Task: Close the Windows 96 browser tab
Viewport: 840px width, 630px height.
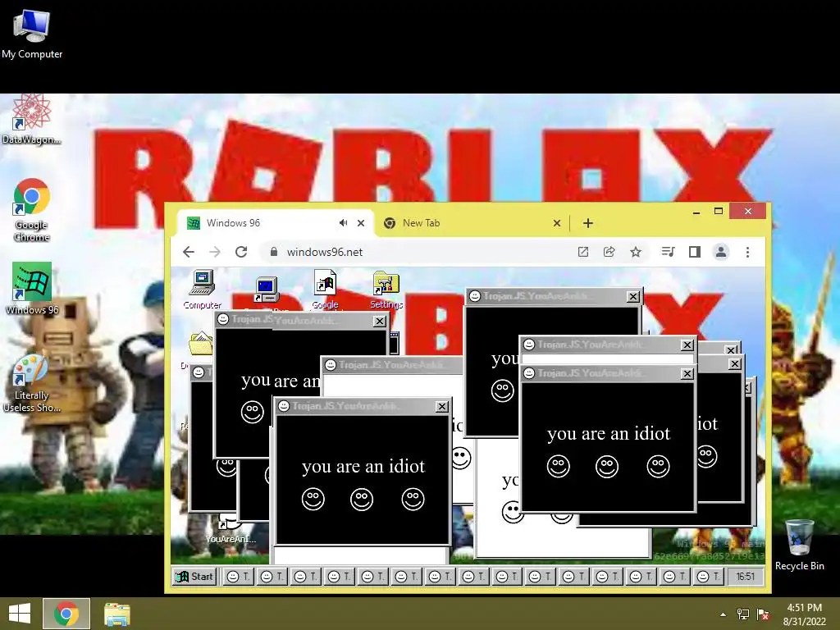Action: (361, 223)
